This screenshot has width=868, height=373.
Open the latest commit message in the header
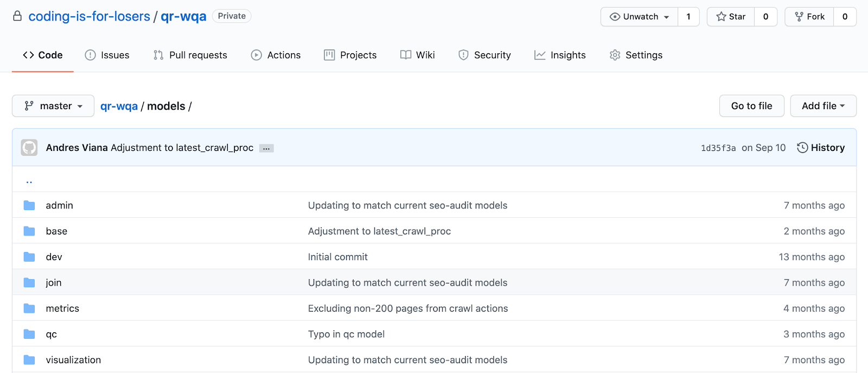(x=182, y=148)
